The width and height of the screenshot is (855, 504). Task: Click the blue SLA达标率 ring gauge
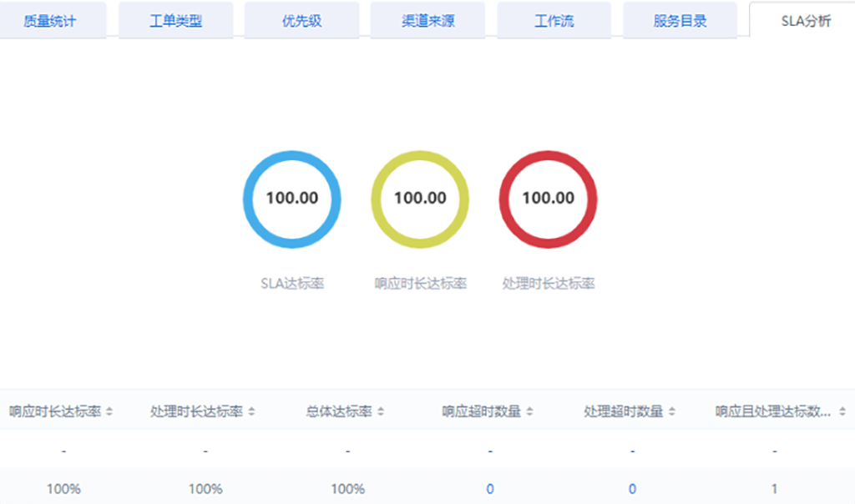click(x=291, y=199)
